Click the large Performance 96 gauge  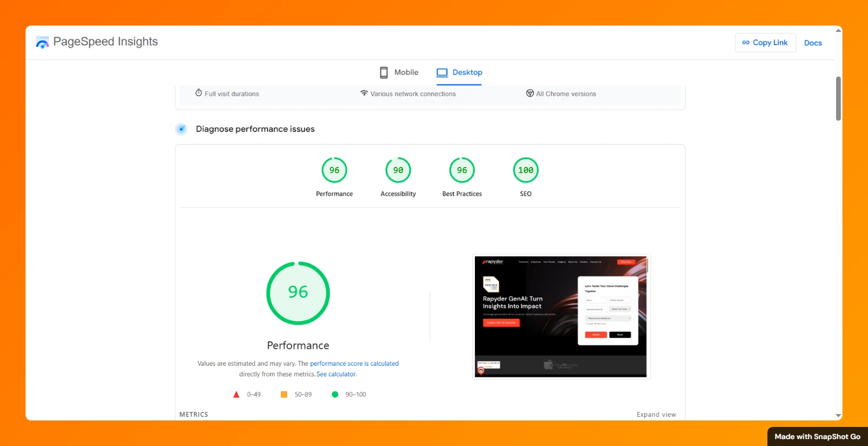click(x=298, y=293)
